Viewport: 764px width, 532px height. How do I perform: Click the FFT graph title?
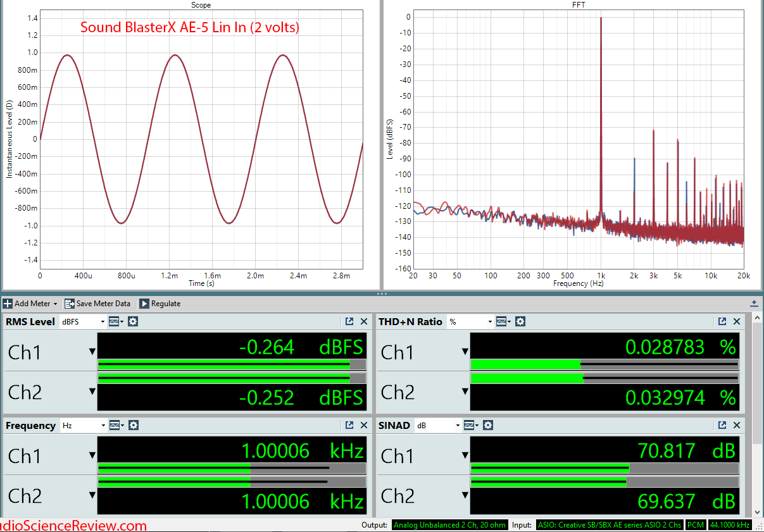coord(580,5)
